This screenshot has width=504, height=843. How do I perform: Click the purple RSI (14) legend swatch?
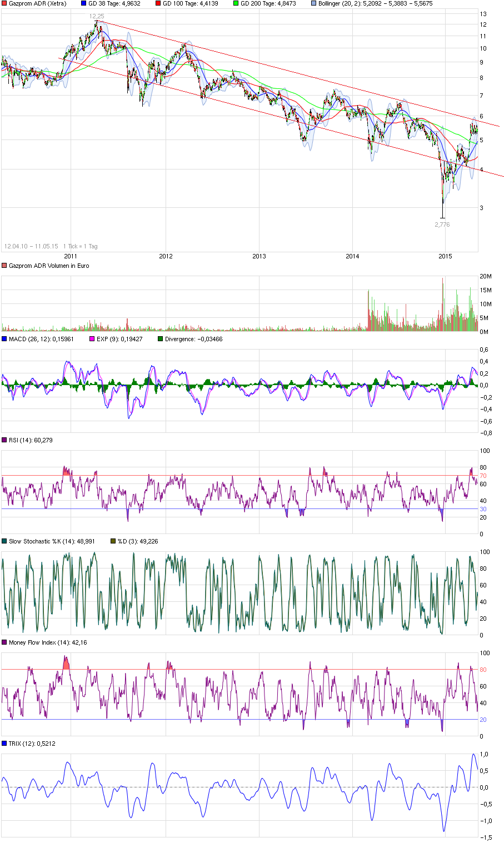(x=4, y=440)
